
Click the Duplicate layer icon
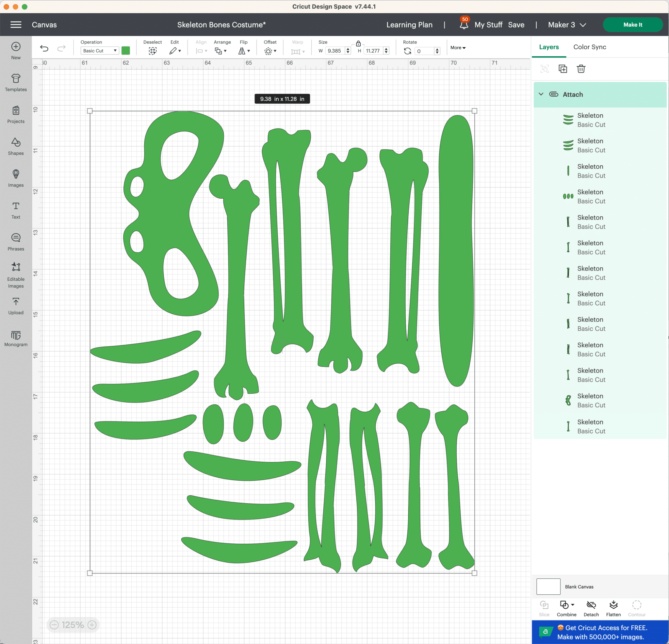(x=563, y=69)
